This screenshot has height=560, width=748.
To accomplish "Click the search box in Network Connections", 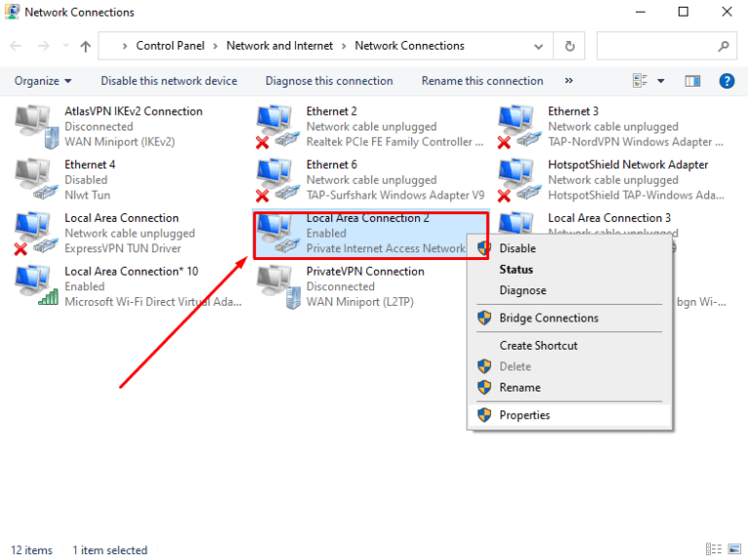I will click(657, 46).
